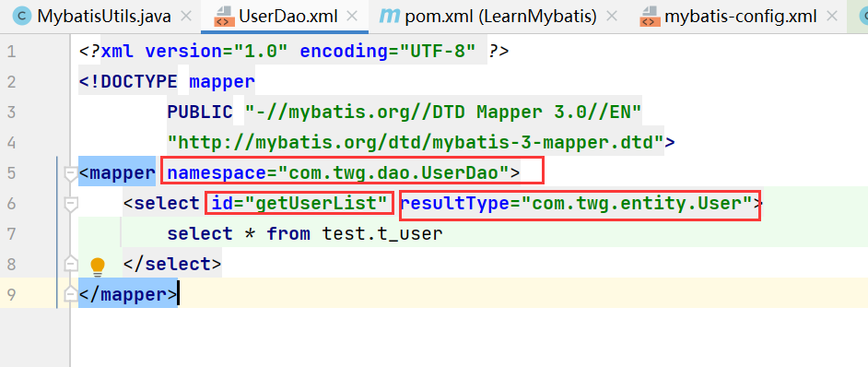This screenshot has height=367, width=868.
Task: Collapse the select tag fold on line 6
Action: click(71, 205)
